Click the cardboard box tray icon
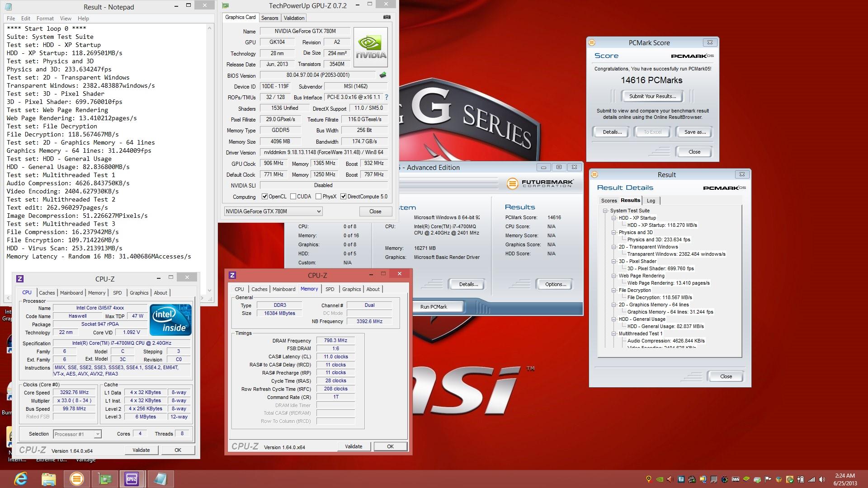This screenshot has height=488, width=868. point(778,479)
